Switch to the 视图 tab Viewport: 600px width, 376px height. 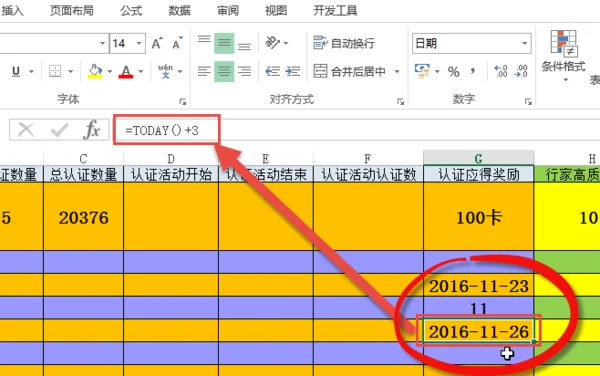pyautogui.click(x=276, y=11)
